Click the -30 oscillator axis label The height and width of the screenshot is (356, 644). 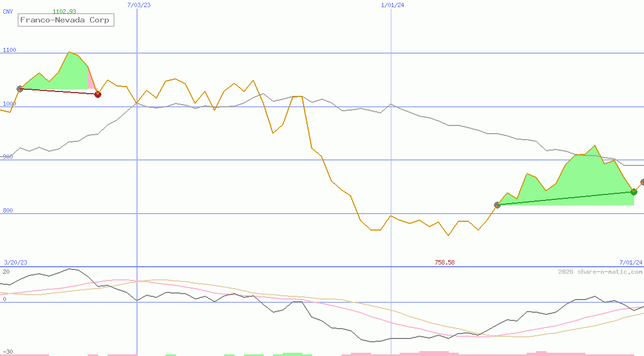(8, 352)
